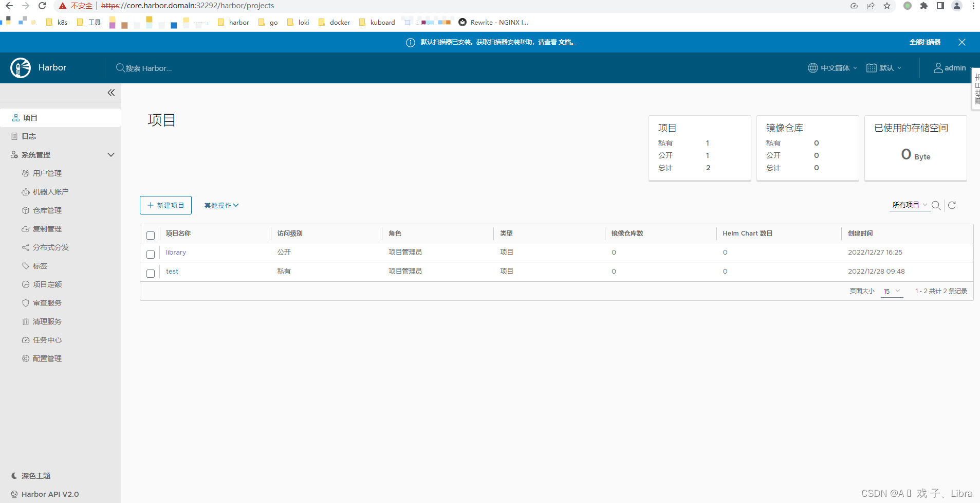Viewport: 980px width, 503px height.
Task: Check the library project checkbox
Action: click(151, 255)
